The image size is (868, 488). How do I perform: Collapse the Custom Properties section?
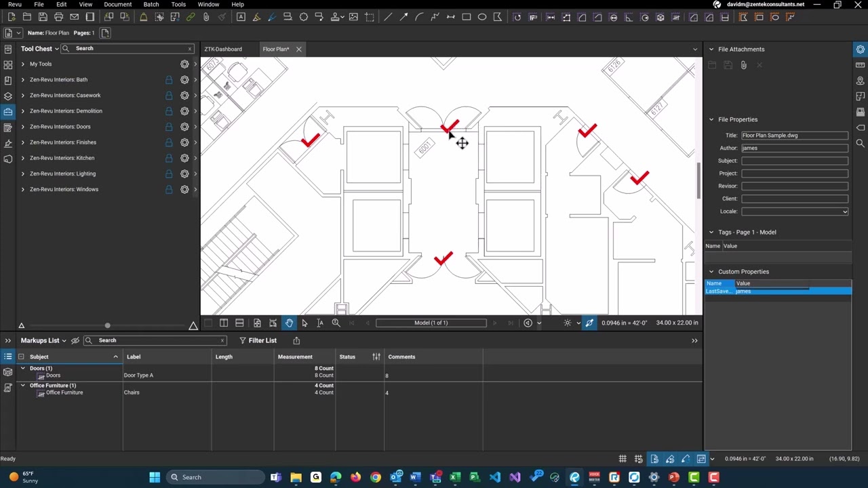pyautogui.click(x=711, y=272)
